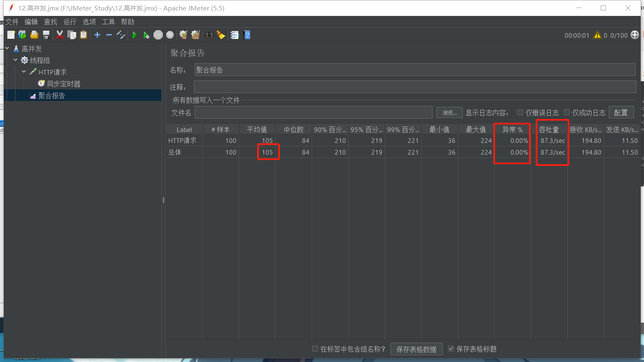Stop the test with the STOP icon

coord(158,35)
